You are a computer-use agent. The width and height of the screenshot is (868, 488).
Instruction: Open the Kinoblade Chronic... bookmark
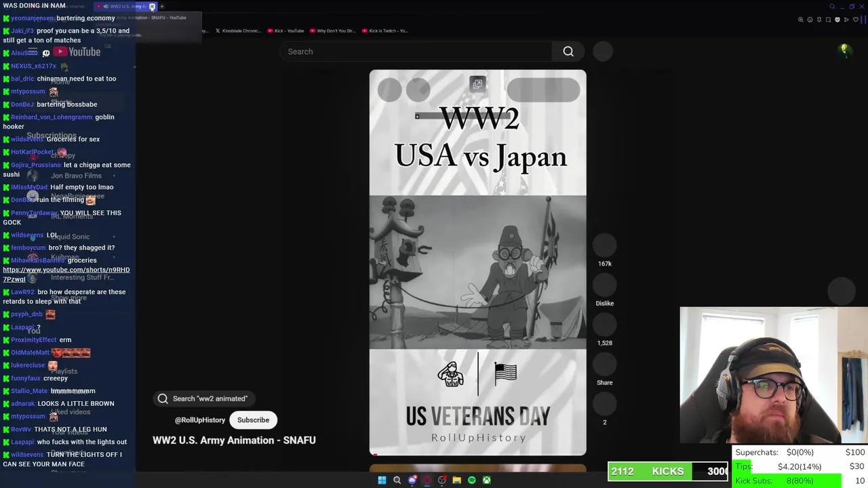coord(237,30)
